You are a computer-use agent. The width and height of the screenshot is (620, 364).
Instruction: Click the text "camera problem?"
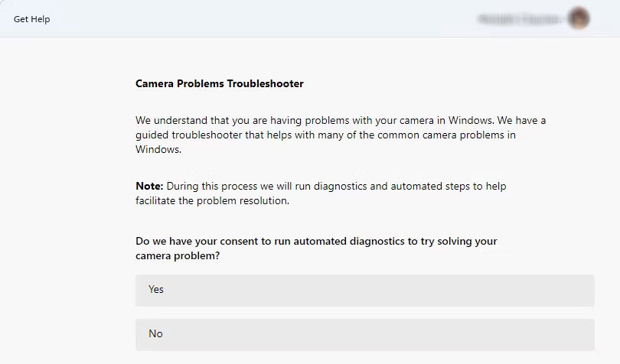click(x=177, y=256)
